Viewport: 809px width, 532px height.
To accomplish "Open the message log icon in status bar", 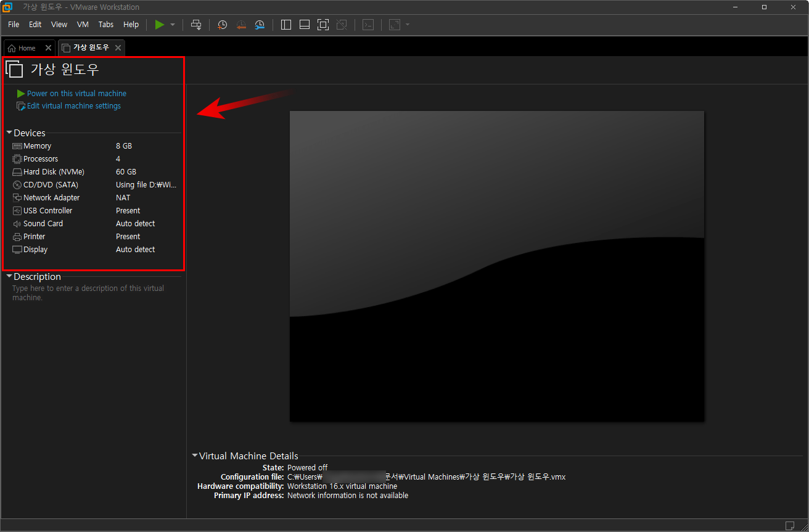I will 790,525.
